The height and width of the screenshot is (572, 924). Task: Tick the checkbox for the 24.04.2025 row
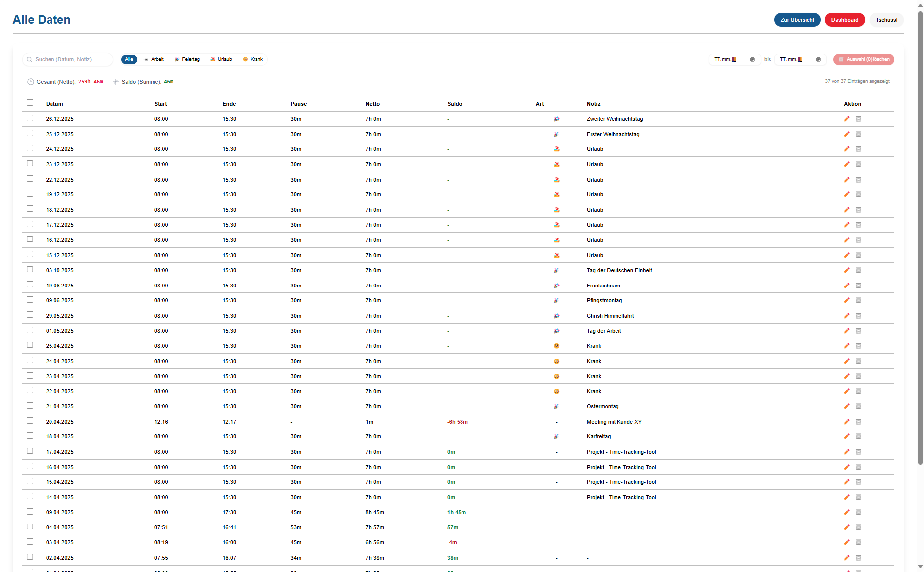coord(30,360)
